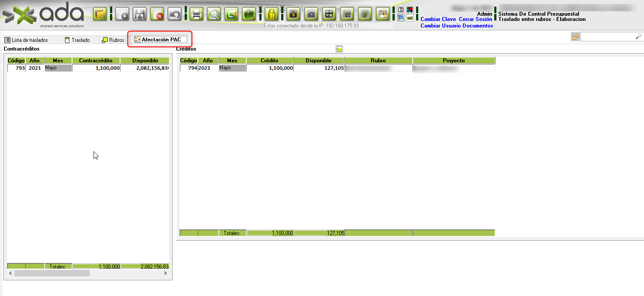
Task: Click the new document icon with plus
Action: [123, 14]
